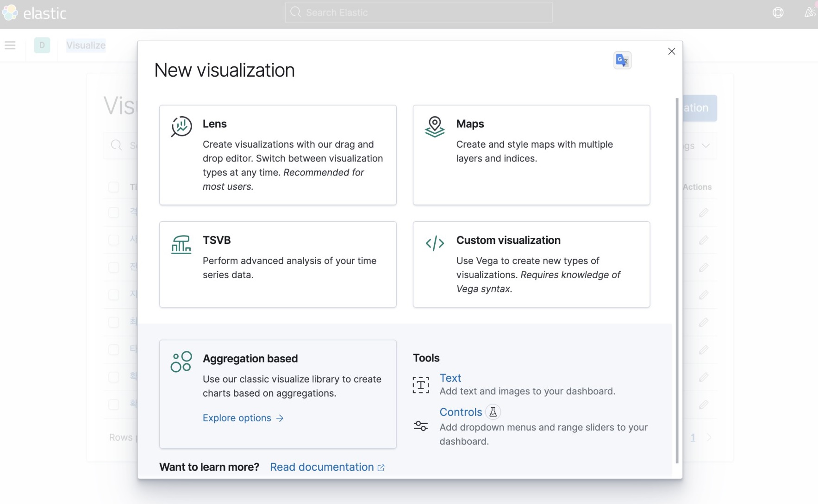This screenshot has height=504, width=818.
Task: Click the Aggregation based card title
Action: 250,359
